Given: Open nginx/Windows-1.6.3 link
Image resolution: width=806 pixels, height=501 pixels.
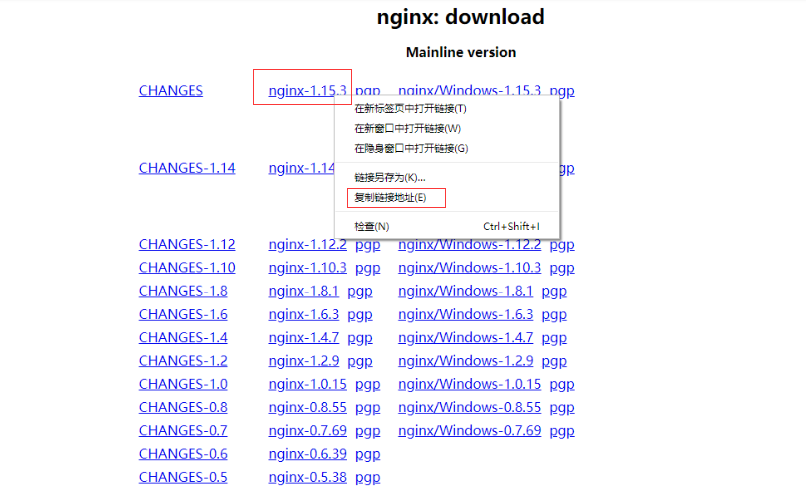Looking at the screenshot, I should [465, 314].
